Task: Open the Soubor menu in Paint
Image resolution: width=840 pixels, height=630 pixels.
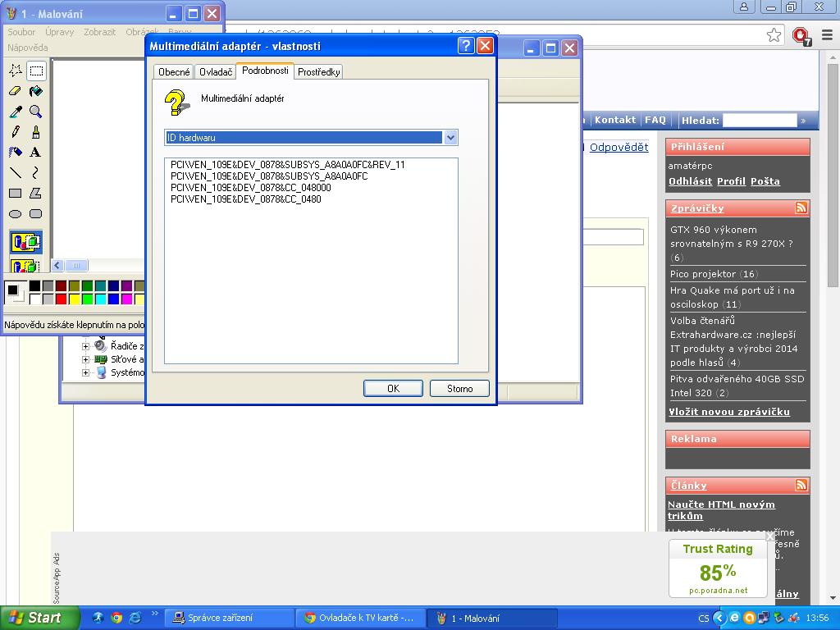Action: click(x=21, y=32)
